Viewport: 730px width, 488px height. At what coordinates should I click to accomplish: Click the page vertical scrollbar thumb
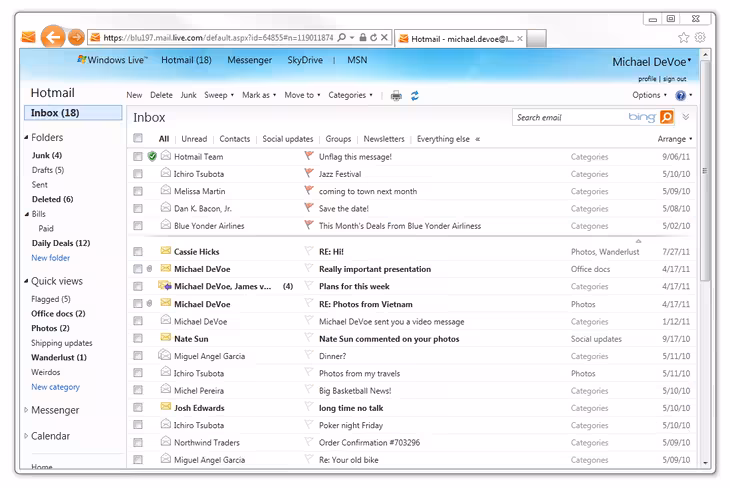[705, 170]
